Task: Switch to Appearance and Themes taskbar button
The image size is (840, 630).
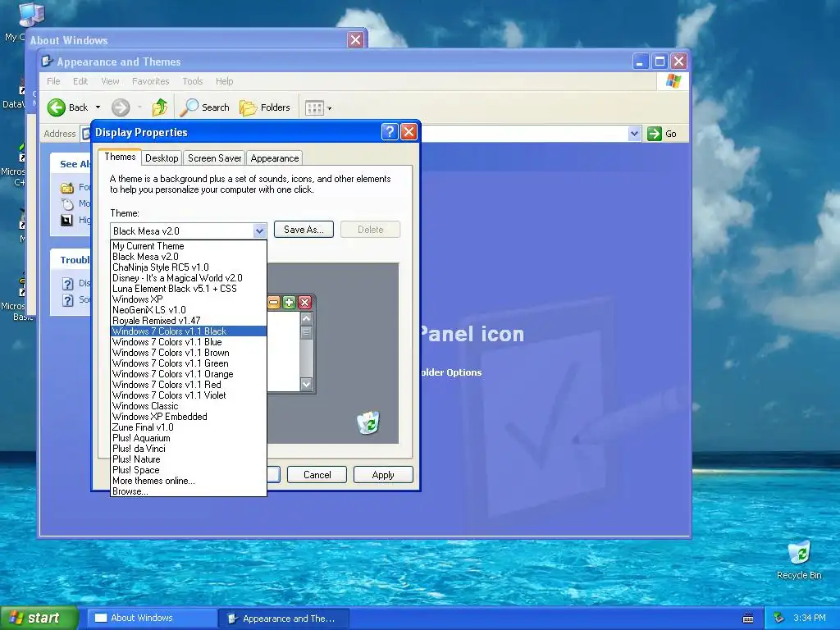Action: [x=285, y=619]
